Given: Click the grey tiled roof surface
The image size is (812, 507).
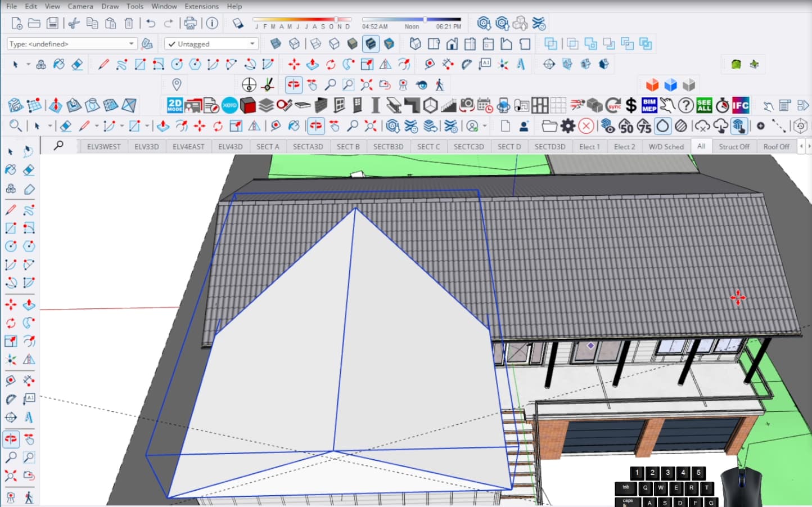Looking at the screenshot, I should [x=619, y=264].
